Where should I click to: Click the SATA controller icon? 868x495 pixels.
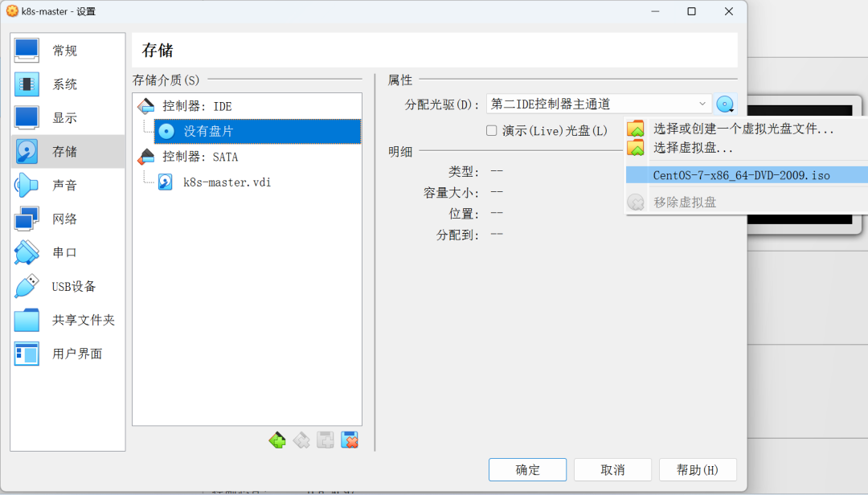146,157
